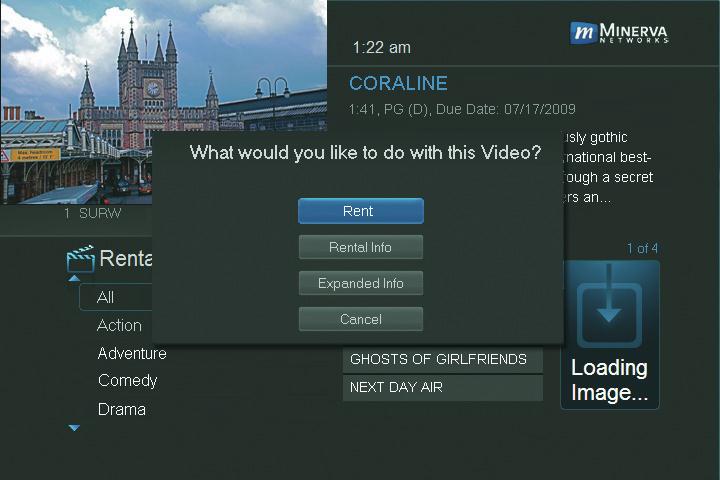Click the Minerva Networks logo
Image resolution: width=720 pixels, height=480 pixels.
(618, 33)
